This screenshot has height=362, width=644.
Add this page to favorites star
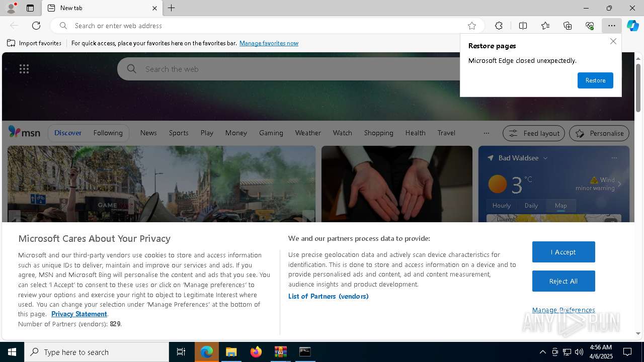472,26
